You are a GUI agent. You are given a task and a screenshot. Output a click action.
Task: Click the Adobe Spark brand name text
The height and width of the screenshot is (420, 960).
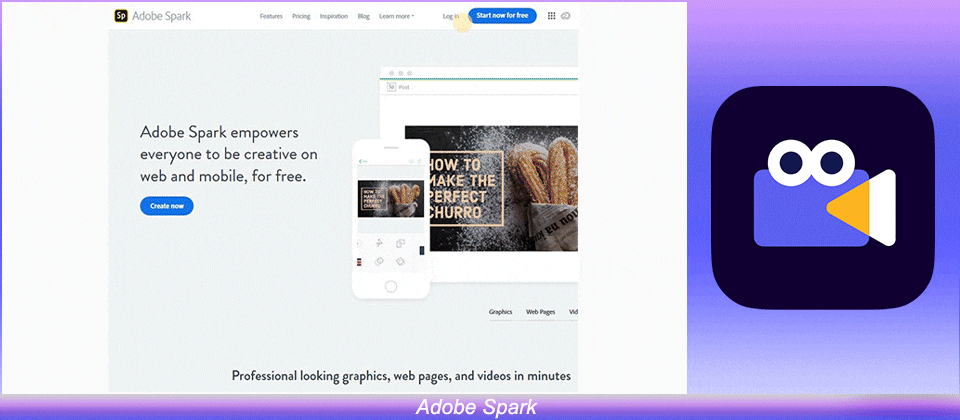point(162,16)
